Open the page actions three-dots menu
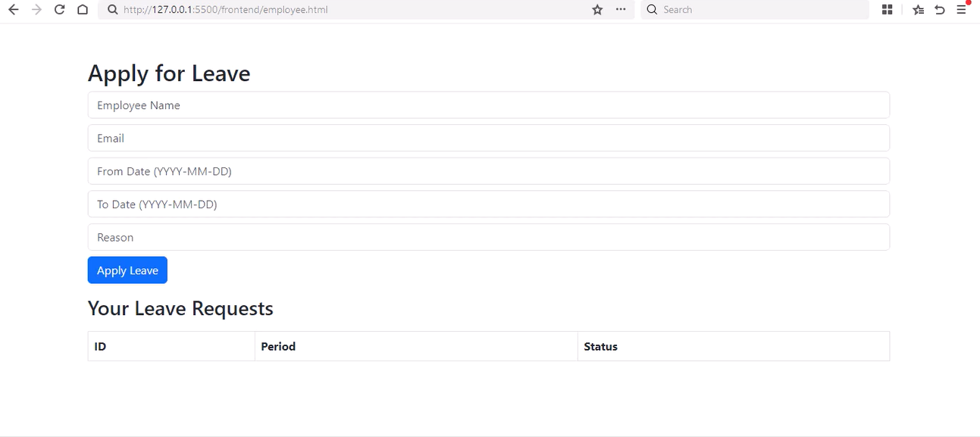This screenshot has width=980, height=437. (x=621, y=10)
